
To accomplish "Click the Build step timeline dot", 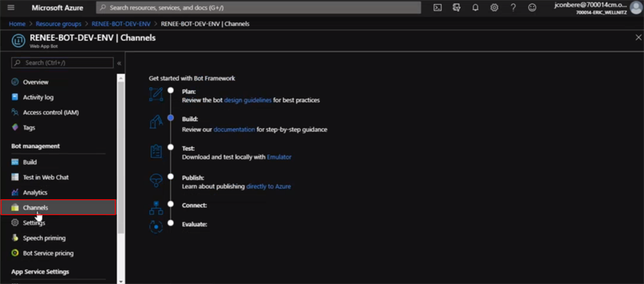I will click(171, 118).
